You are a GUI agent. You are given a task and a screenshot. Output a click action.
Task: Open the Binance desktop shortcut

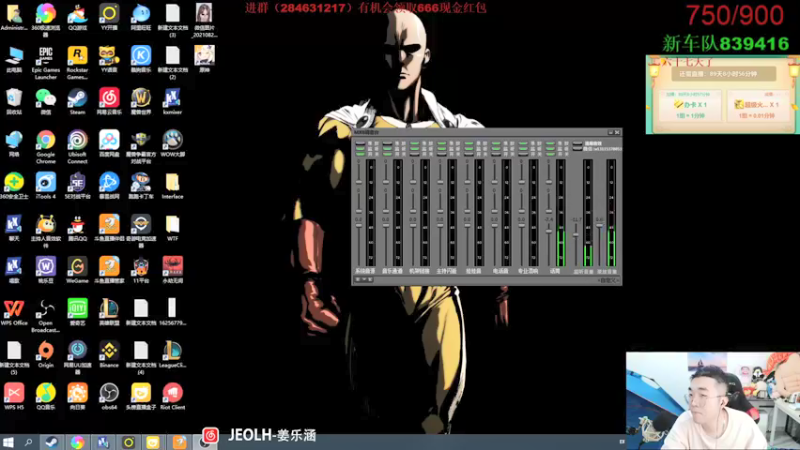(109, 355)
